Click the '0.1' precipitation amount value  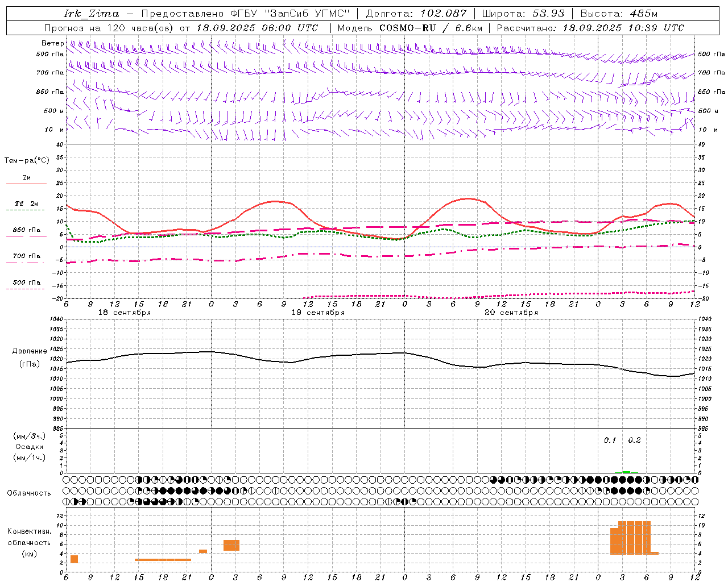tap(610, 440)
